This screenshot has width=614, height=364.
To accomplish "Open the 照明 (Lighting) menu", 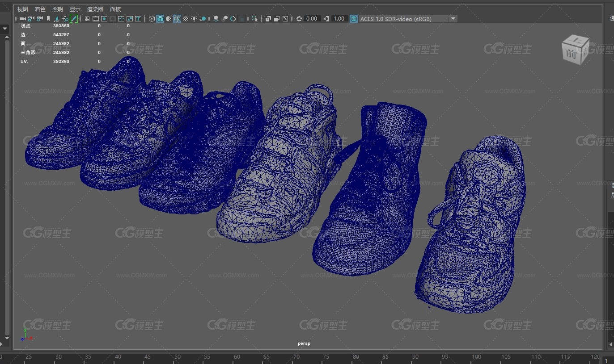I will click(x=57, y=9).
